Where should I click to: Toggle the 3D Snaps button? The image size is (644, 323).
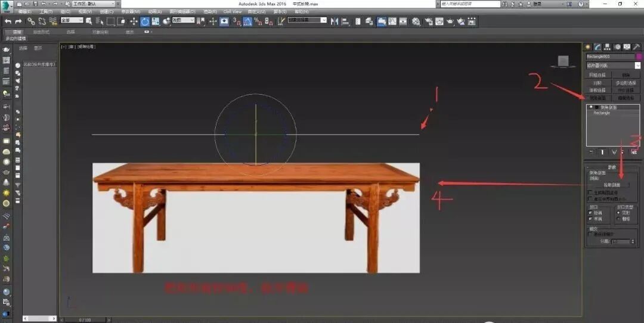click(x=237, y=21)
